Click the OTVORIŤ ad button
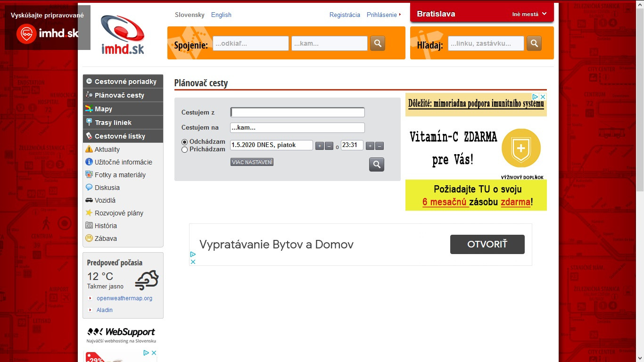This screenshot has width=644, height=362. tap(487, 244)
